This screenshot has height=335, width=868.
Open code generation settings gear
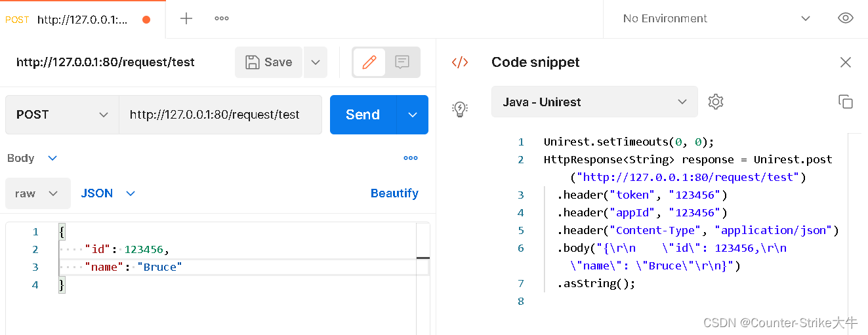[716, 102]
